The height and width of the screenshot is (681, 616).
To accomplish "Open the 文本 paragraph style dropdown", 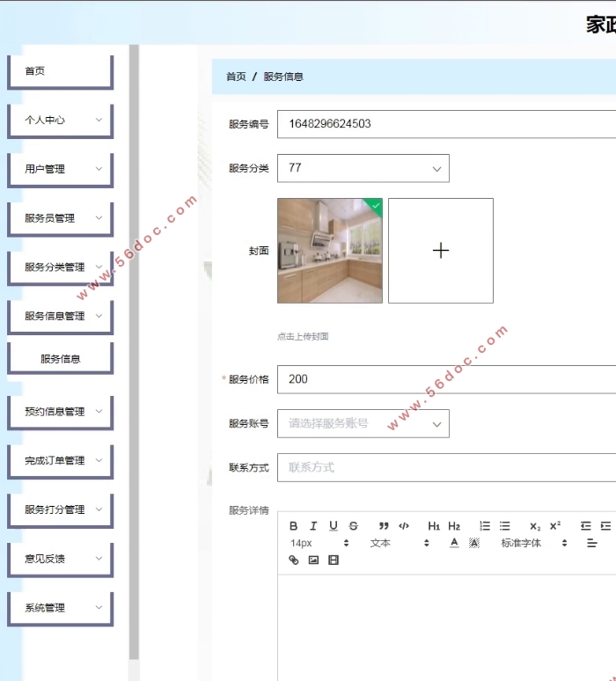I will [x=400, y=543].
